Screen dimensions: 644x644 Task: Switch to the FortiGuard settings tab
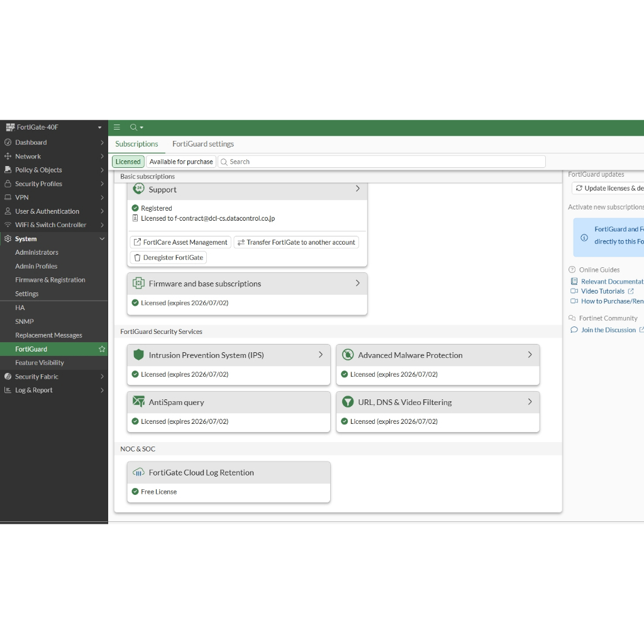click(x=203, y=144)
